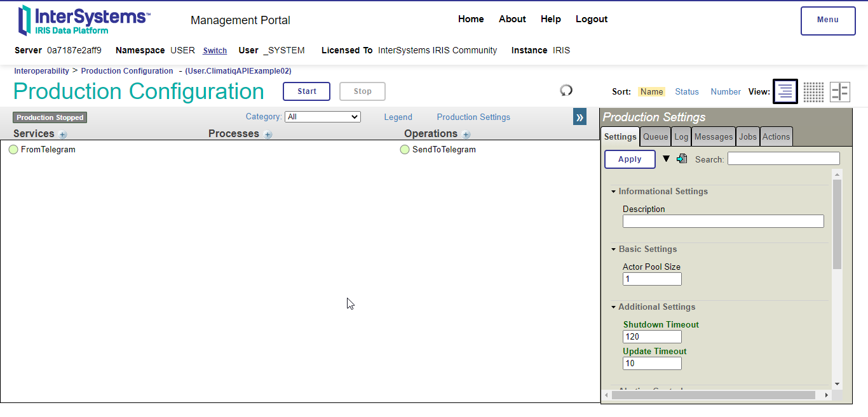
Task: Focus the settings Search field
Action: click(x=783, y=159)
